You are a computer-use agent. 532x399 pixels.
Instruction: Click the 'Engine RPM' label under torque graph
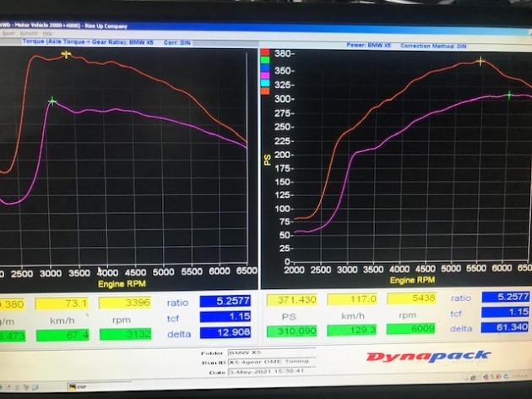click(122, 284)
